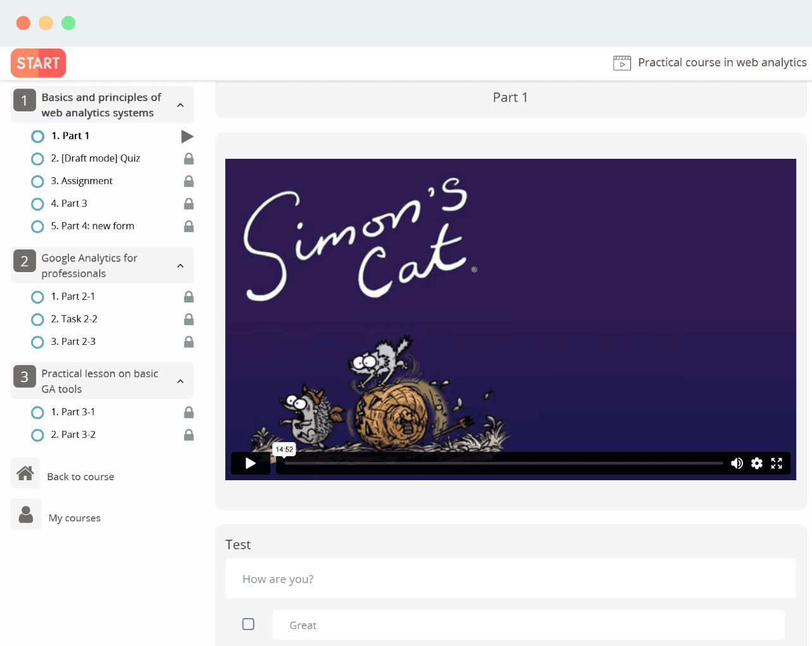Open the Practical course in web analytics link
Screen dimensions: 812x646
[x=721, y=63]
